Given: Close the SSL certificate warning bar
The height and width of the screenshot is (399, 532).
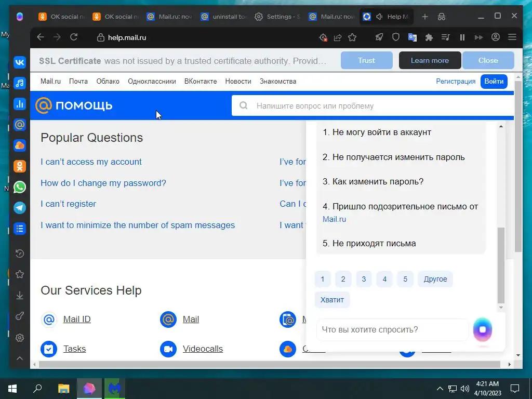Looking at the screenshot, I should tap(488, 60).
